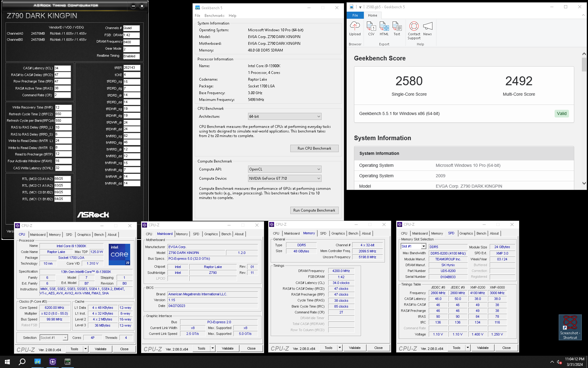Click the Core Speed 6200.00 MHz value
588x368 pixels.
54,308
